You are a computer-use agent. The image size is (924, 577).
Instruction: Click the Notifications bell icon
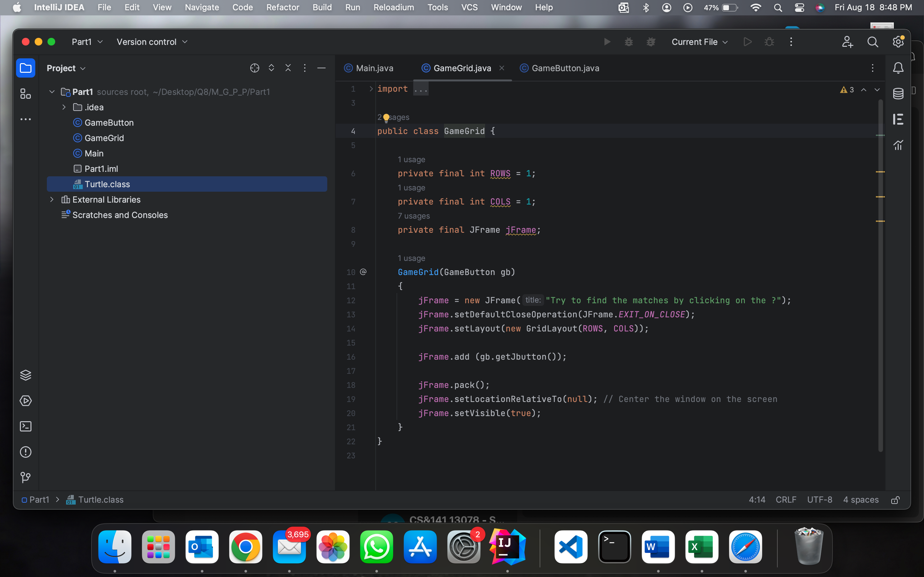click(x=898, y=68)
